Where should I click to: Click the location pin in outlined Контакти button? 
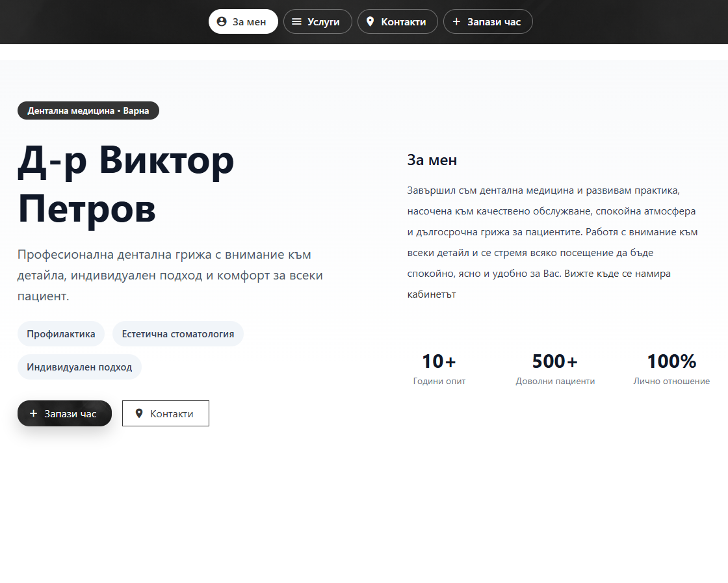[x=139, y=413]
